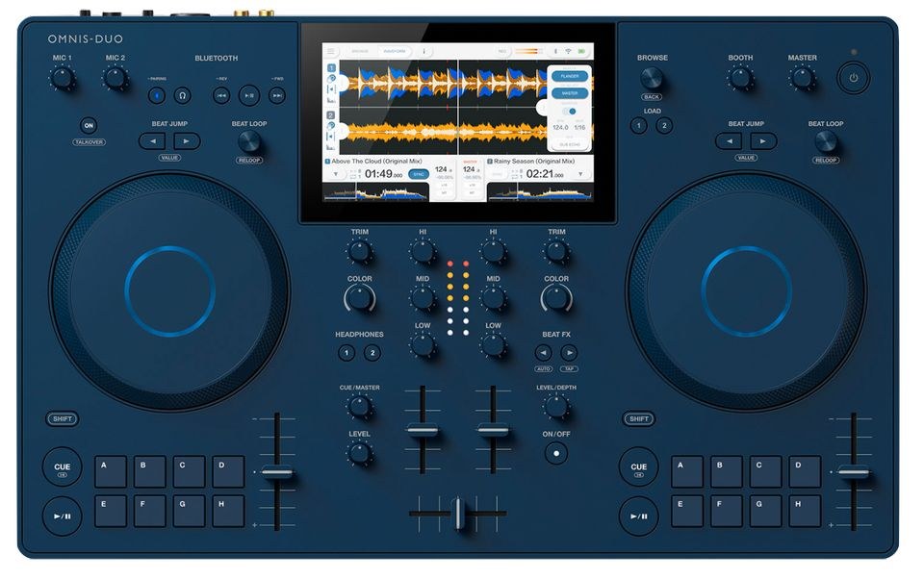
Task: Tap the Wi-Fi icon on the touchscreen
Action: point(568,51)
